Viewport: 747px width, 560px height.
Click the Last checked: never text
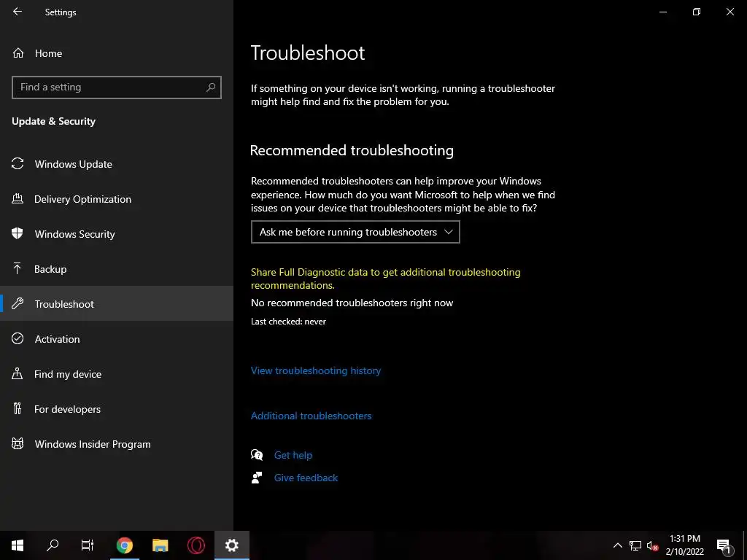[x=288, y=322]
